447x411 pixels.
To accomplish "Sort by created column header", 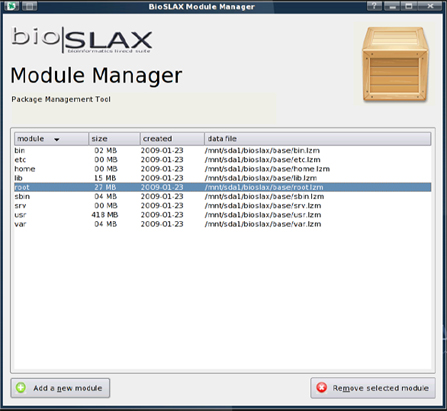I will pyautogui.click(x=172, y=139).
